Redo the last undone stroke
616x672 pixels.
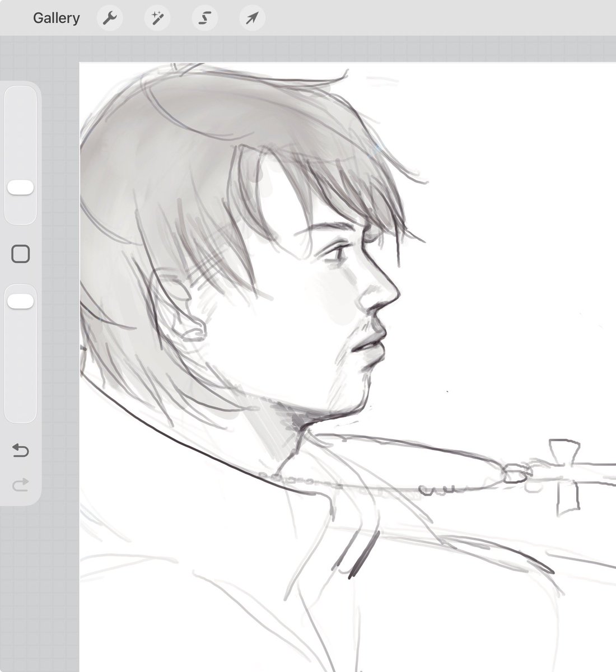coord(21,484)
